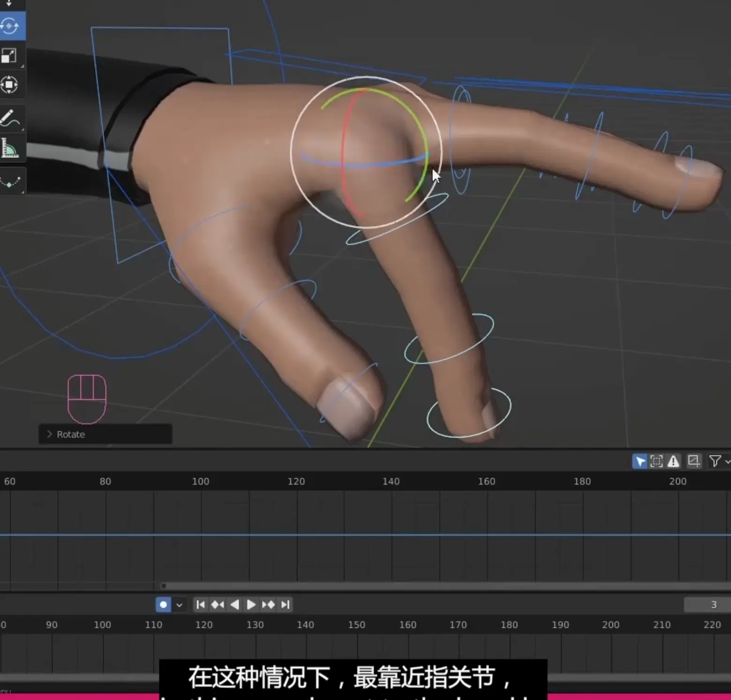Click frame 150 on the timeline ruler
Screen dimensions: 731x700
coord(356,625)
